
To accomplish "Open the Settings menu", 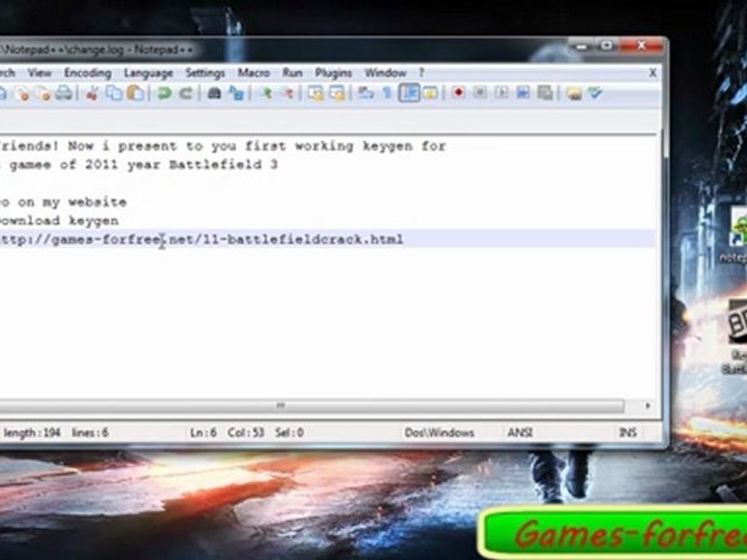I will point(205,73).
